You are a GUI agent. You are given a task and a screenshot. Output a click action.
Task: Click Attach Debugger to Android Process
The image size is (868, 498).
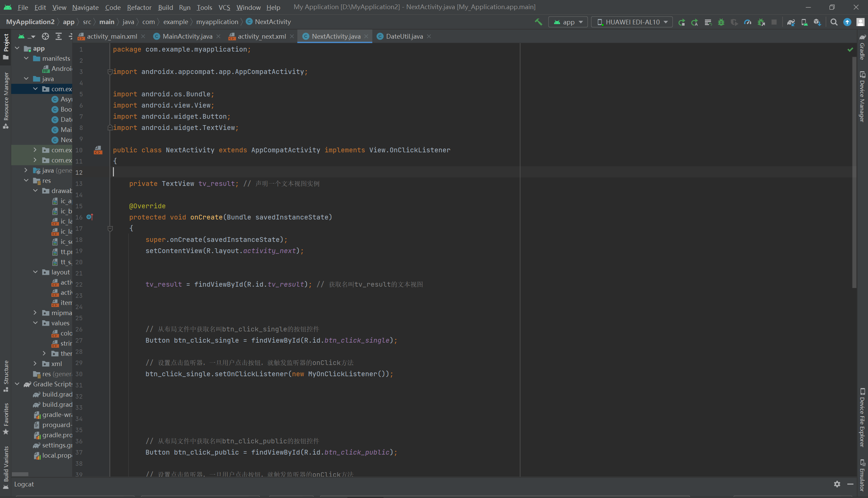coord(761,22)
